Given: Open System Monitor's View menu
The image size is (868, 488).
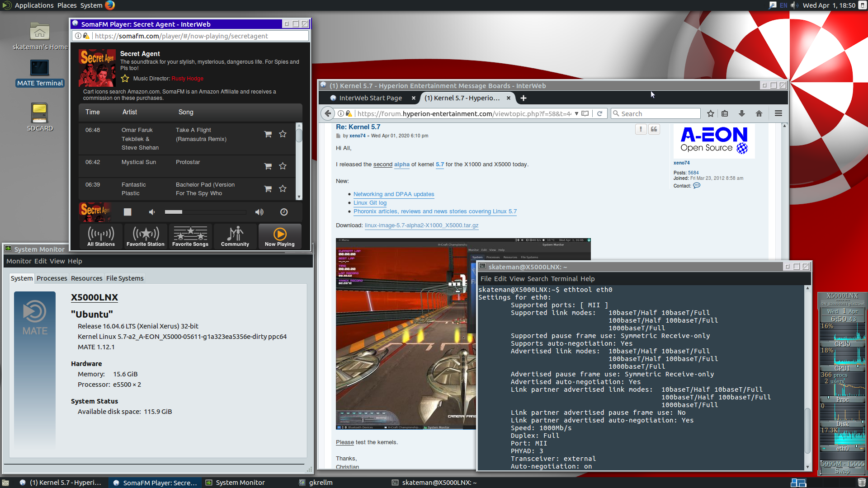Looking at the screenshot, I should 57,261.
